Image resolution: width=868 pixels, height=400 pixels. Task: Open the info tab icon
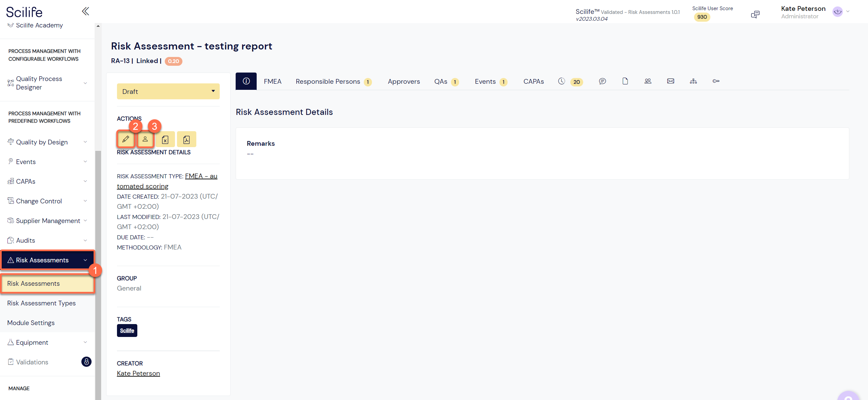point(246,81)
